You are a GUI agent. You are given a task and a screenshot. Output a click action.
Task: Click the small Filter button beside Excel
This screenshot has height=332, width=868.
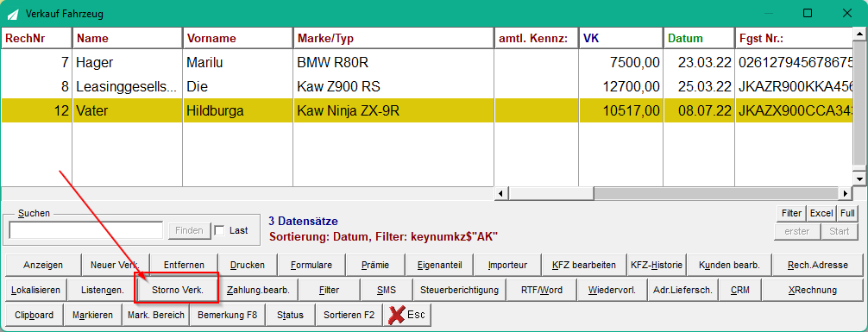pos(791,213)
